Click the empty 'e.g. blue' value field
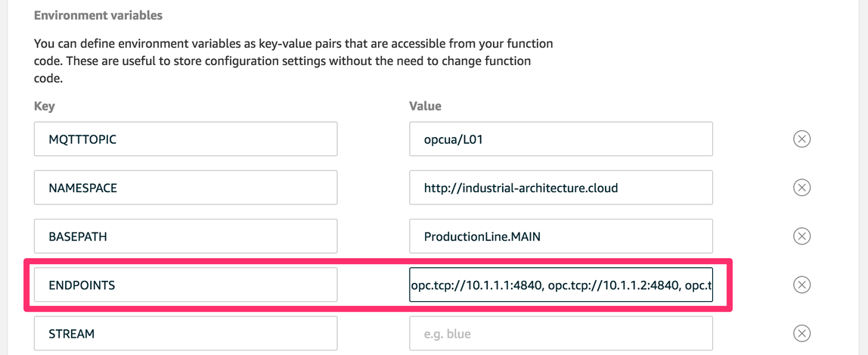The height and width of the screenshot is (355, 868). pos(560,333)
